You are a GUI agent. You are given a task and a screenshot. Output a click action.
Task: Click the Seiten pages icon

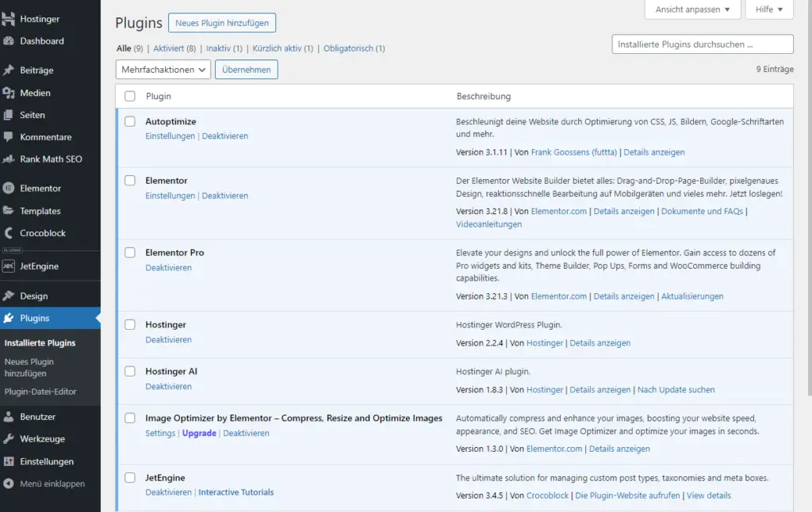[x=8, y=115]
